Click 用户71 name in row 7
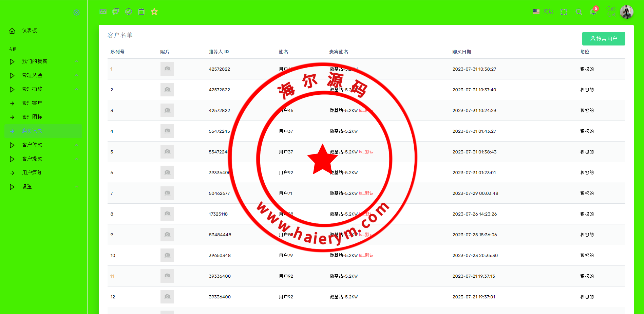 285,193
